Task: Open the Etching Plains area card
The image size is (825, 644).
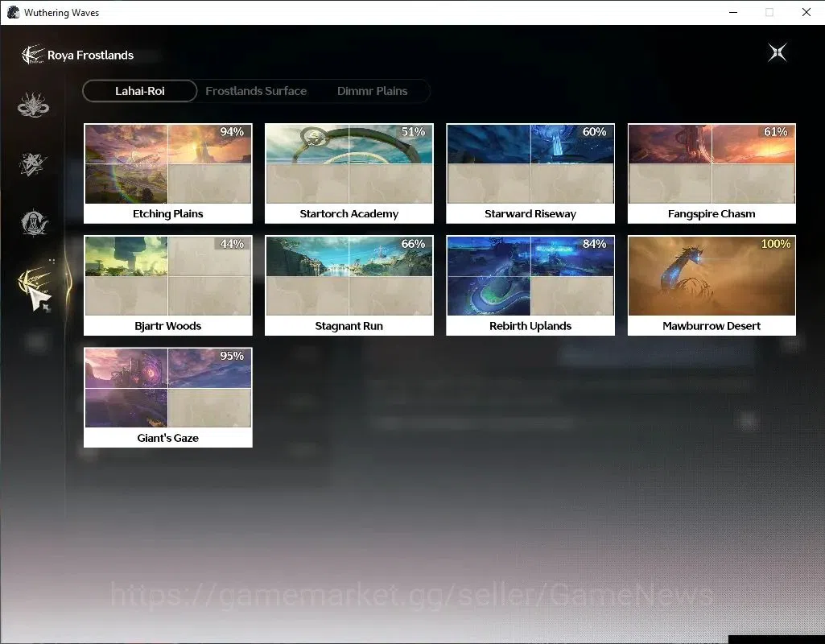Action: click(x=168, y=174)
